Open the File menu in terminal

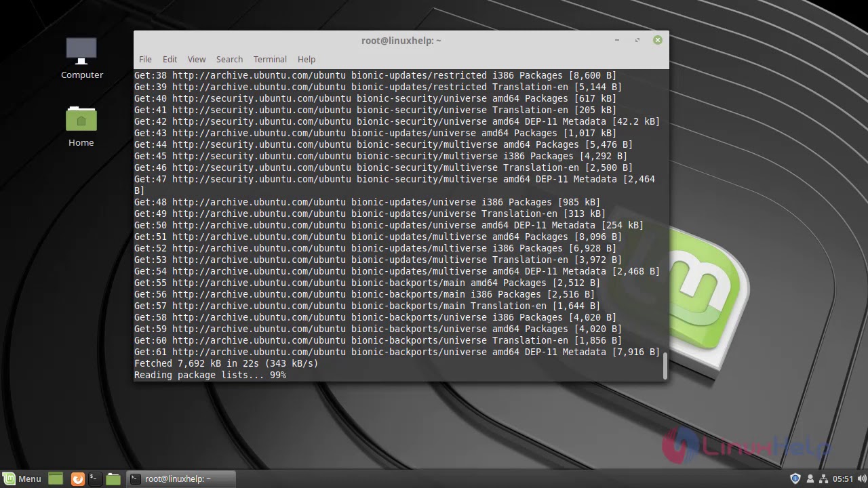coord(145,59)
